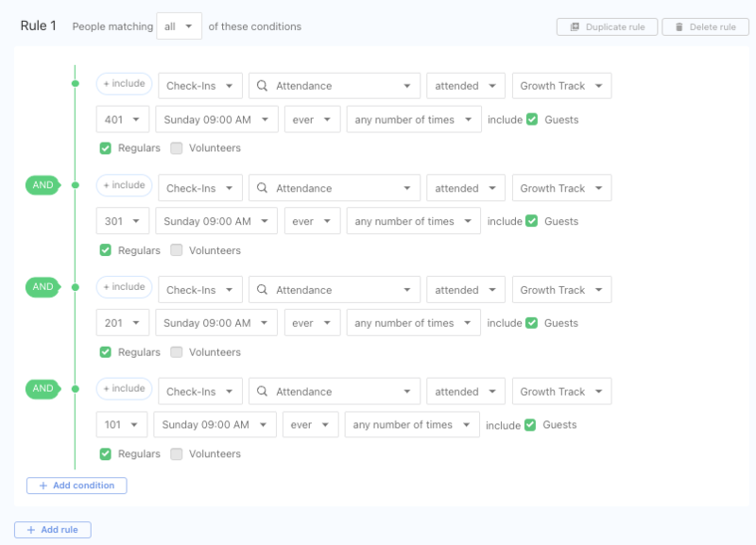Toggle the '+ include' pill on first condition
This screenshot has width=756, height=545.
tap(124, 84)
